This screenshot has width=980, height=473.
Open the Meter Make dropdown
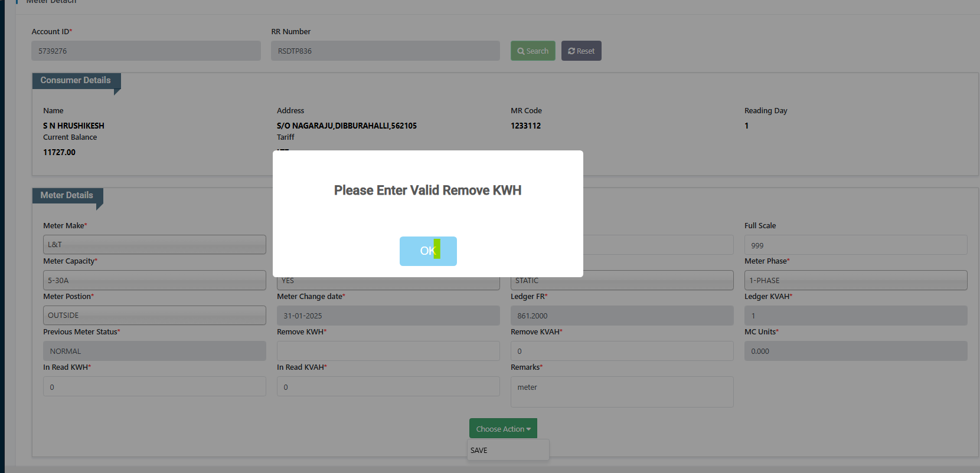[x=155, y=245]
